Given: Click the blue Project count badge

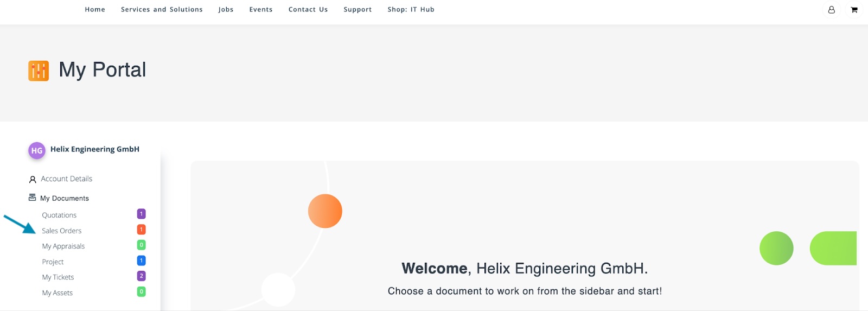Looking at the screenshot, I should (141, 261).
